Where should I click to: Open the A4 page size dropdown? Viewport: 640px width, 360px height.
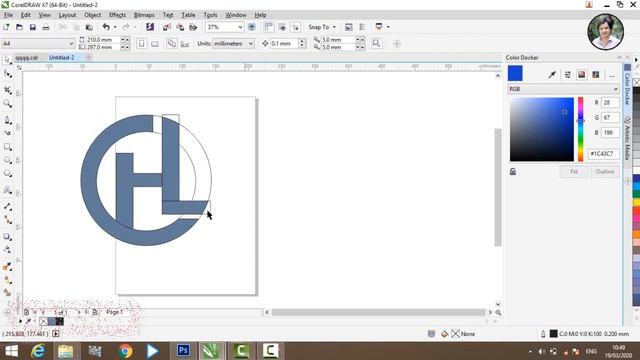71,43
